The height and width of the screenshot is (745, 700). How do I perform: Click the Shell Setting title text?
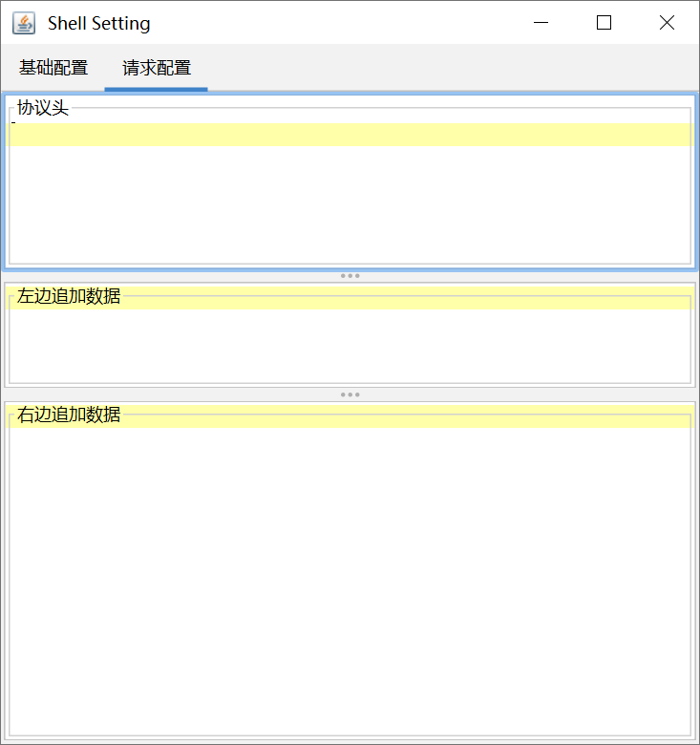99,23
